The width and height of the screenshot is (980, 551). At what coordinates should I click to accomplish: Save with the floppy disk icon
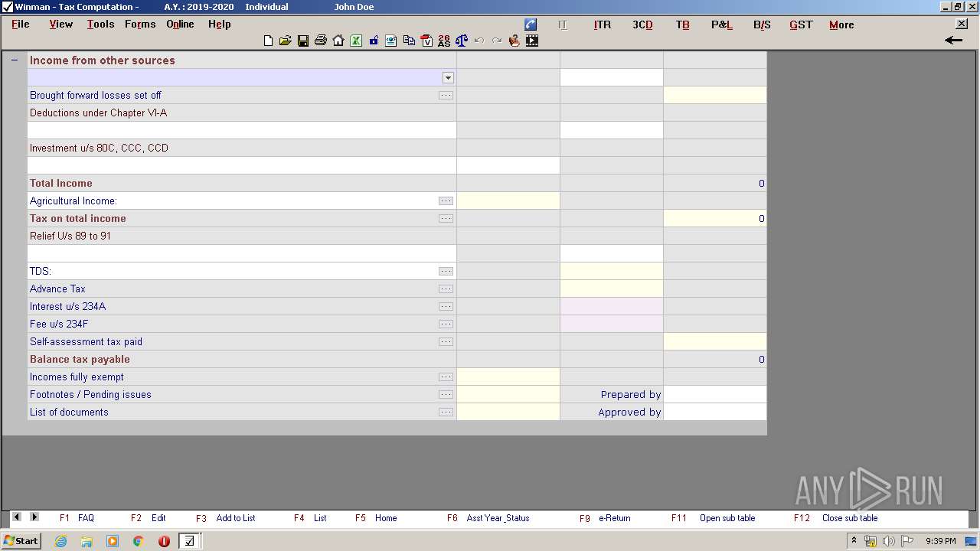[x=303, y=41]
